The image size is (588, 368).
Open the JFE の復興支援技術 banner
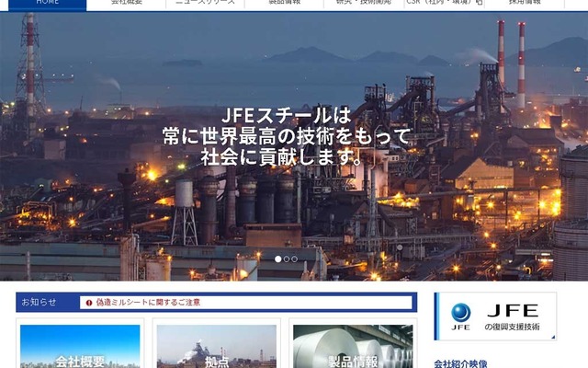pyautogui.click(x=495, y=316)
